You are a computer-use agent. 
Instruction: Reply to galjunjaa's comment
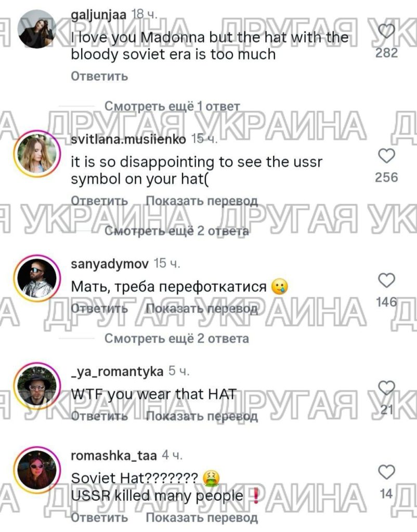pos(99,76)
